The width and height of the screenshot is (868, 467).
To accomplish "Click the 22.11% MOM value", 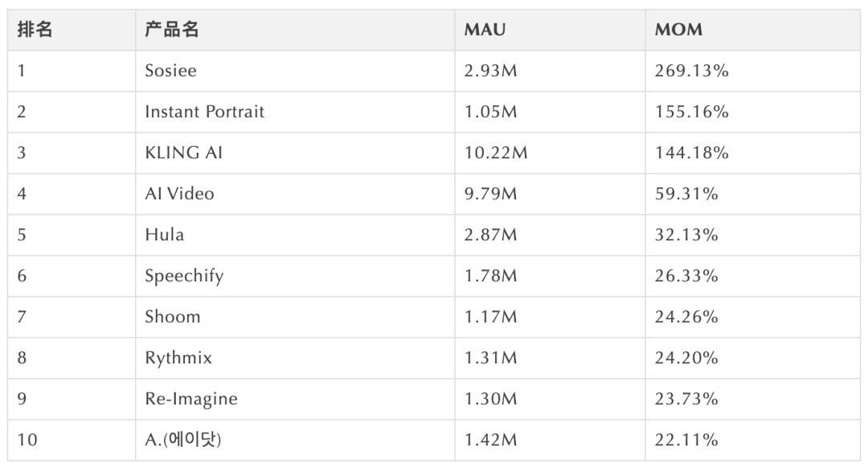I will 686,440.
